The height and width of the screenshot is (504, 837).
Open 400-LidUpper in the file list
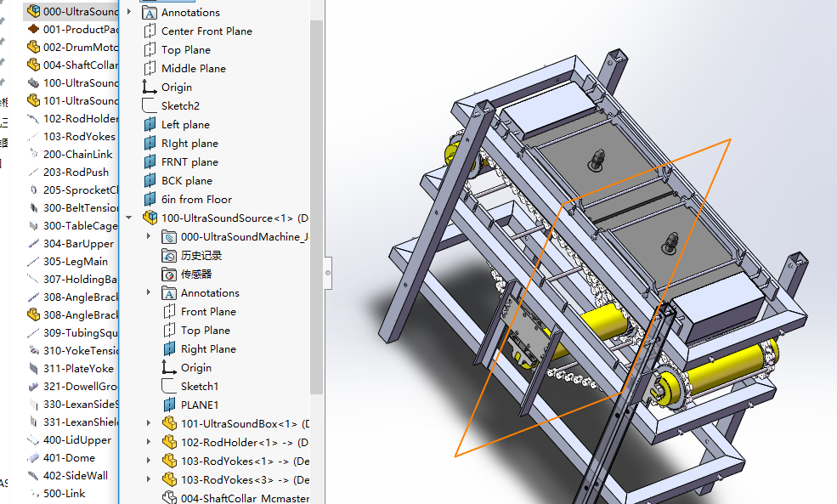(x=77, y=440)
